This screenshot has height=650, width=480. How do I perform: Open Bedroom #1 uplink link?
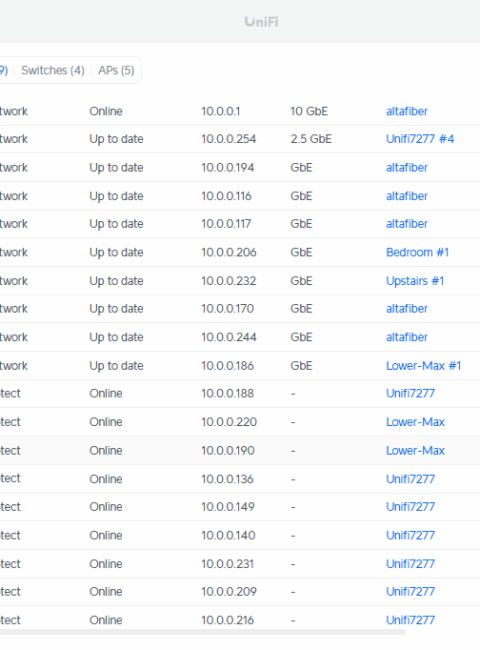click(417, 252)
